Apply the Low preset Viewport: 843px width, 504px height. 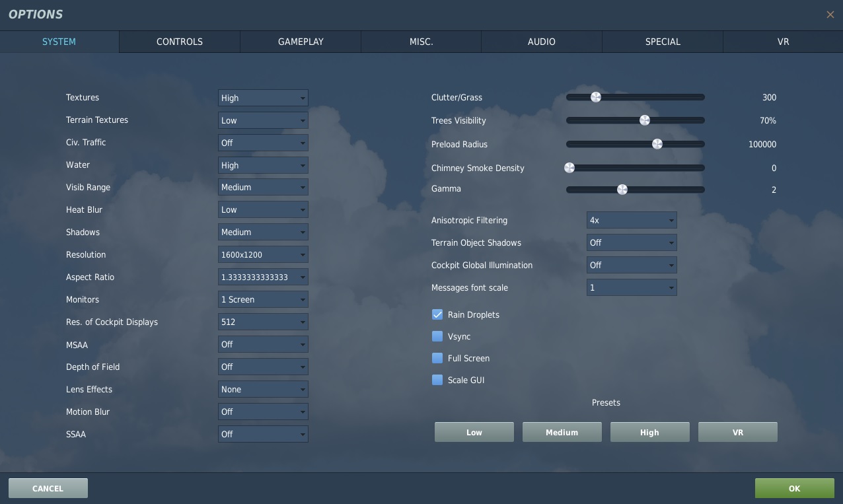(474, 432)
